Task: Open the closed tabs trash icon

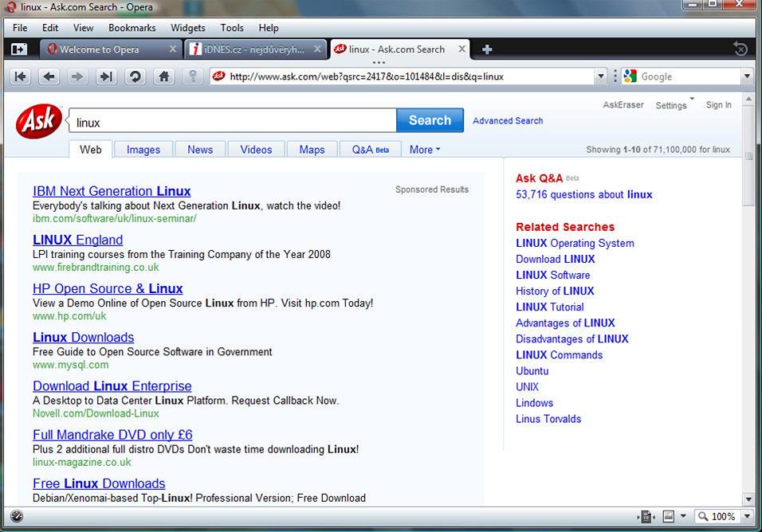Action: [x=740, y=49]
